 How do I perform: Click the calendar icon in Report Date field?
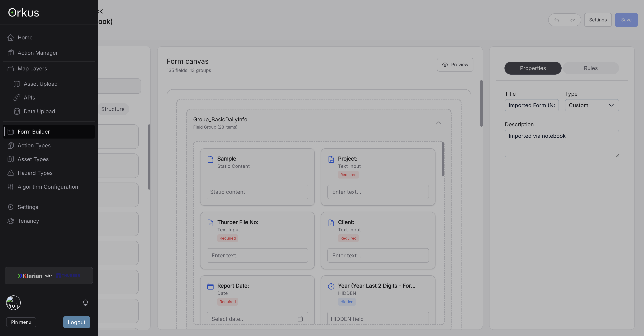click(x=300, y=319)
